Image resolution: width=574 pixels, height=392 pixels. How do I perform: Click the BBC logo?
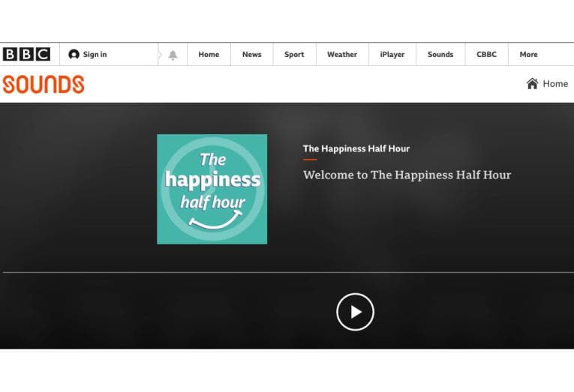click(x=26, y=54)
